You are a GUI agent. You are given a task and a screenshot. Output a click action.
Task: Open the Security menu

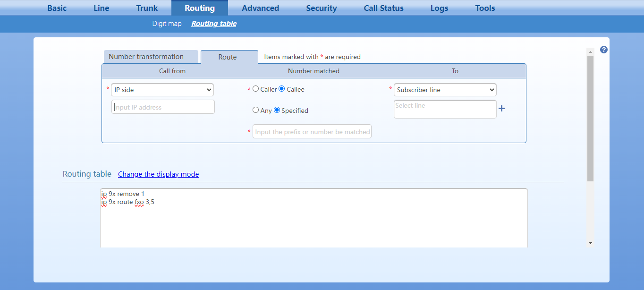coord(321,8)
